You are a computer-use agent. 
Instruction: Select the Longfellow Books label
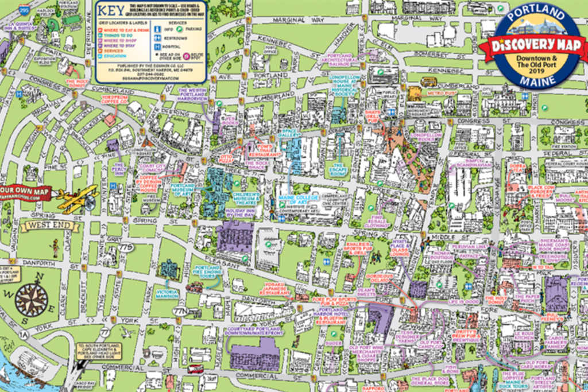point(425,137)
